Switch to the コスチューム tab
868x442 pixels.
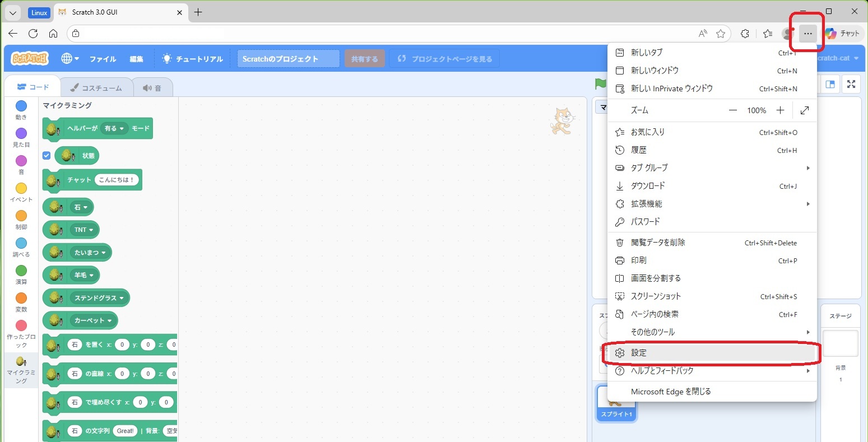pyautogui.click(x=96, y=88)
